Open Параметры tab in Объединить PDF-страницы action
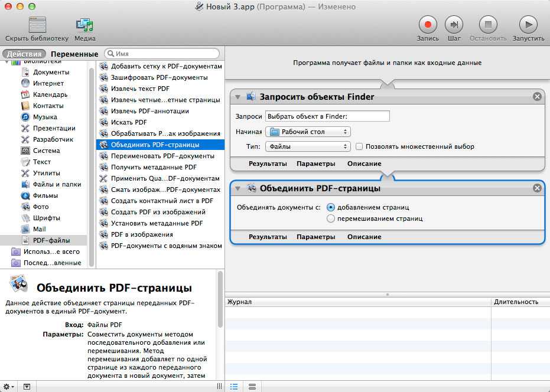The height and width of the screenshot is (392, 550). (x=315, y=237)
